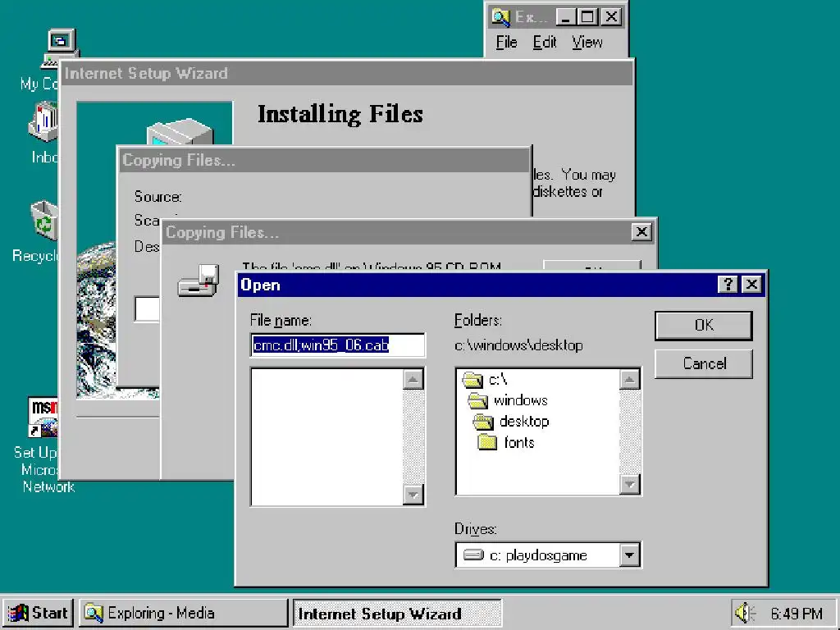Minimize the Explorer window

pyautogui.click(x=566, y=17)
